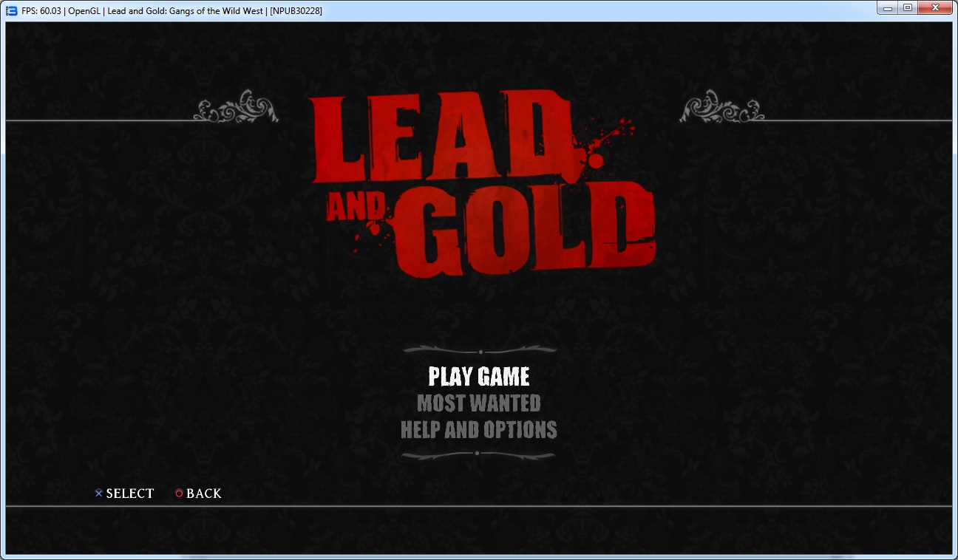Click the decorative divider above PLAY GAME
The image size is (958, 560).
point(480,350)
